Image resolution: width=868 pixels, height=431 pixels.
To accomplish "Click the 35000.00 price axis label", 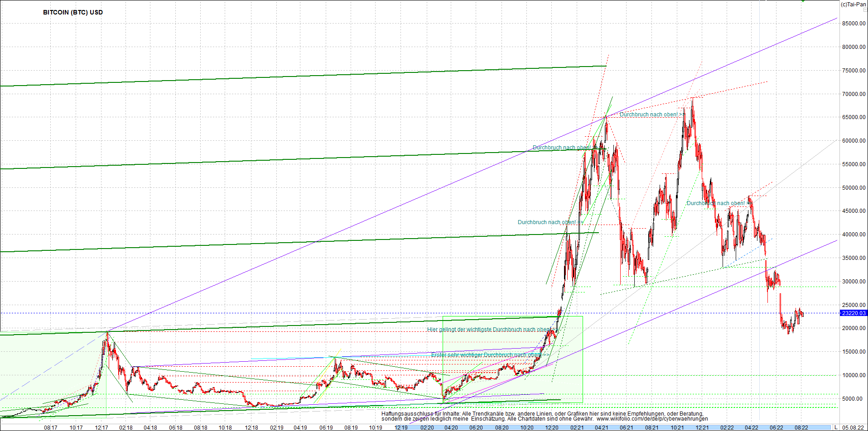I will (x=854, y=258).
